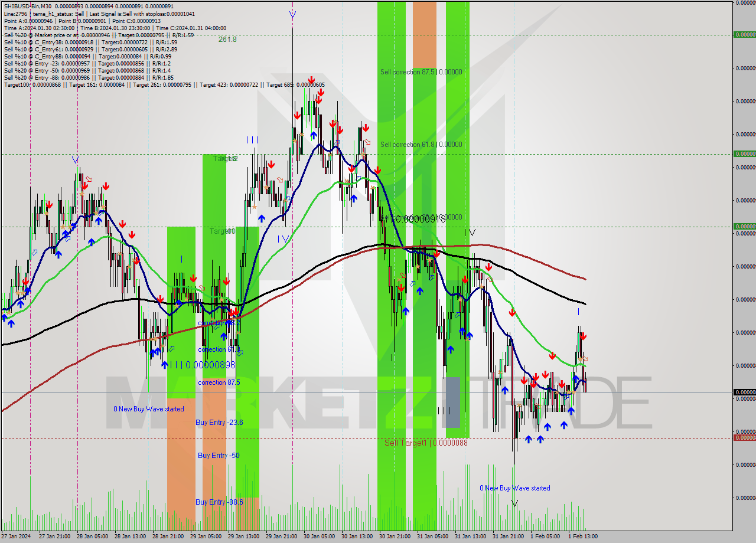The height and width of the screenshot is (543, 756).
Task: Click the red Sell Target price tag on axis
Action: [744, 437]
